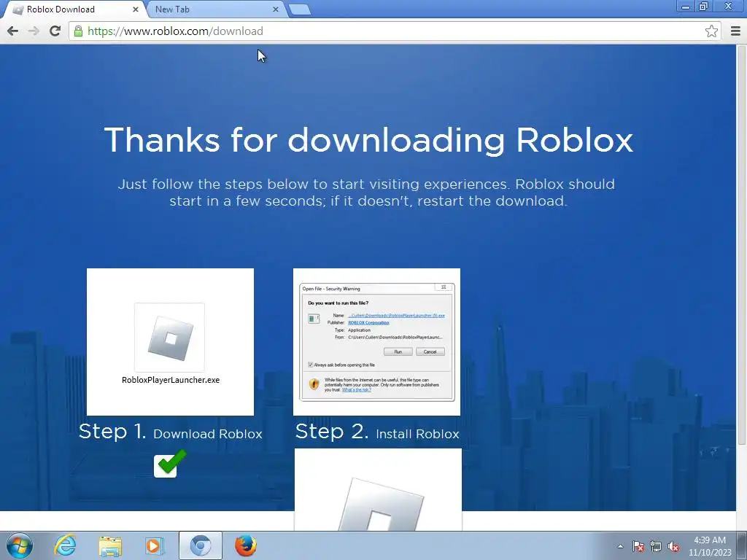Viewport: 747px width, 560px height.
Task: Click the browser forward arrow
Action: (34, 31)
